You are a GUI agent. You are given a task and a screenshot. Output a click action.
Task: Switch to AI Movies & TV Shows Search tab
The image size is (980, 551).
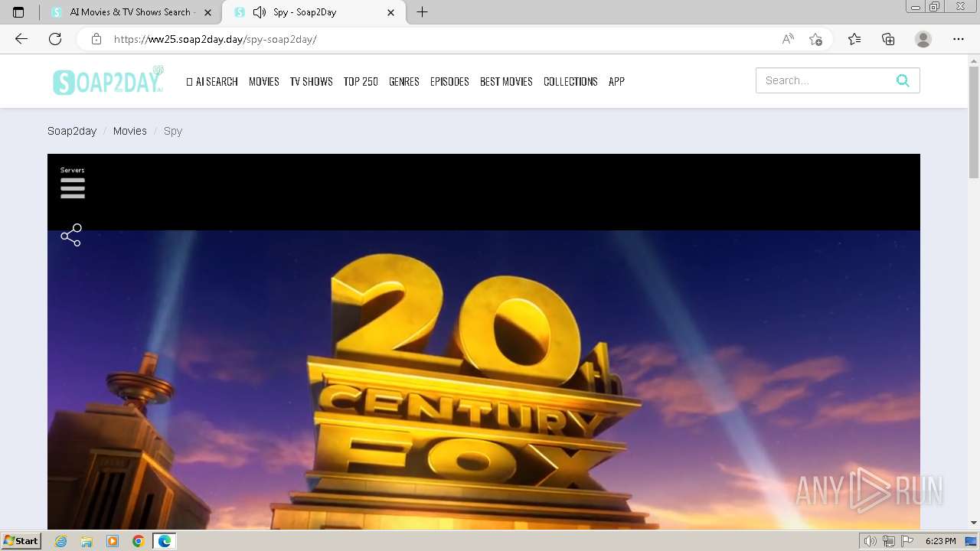[x=130, y=12]
